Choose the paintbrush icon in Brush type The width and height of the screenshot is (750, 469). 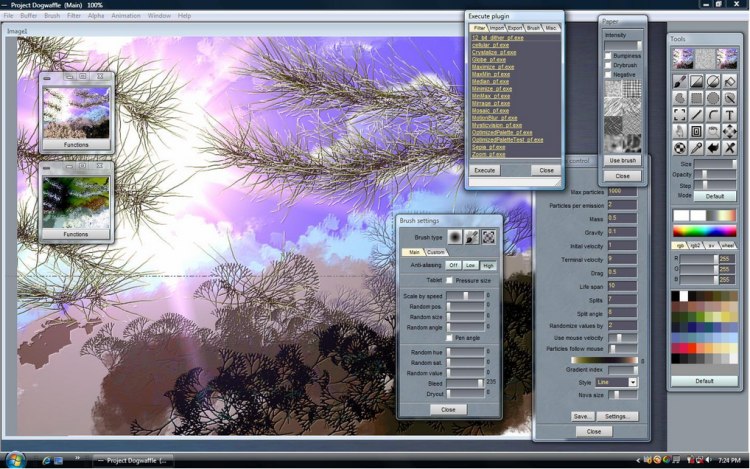coord(471,237)
